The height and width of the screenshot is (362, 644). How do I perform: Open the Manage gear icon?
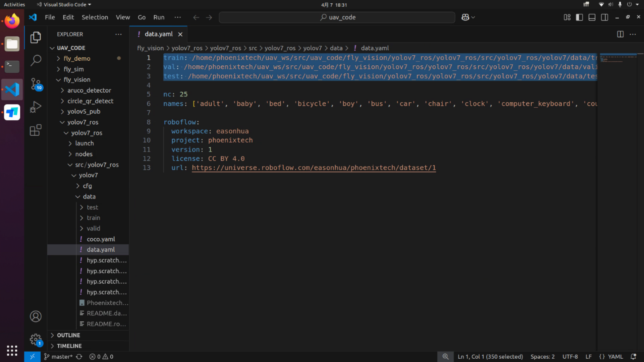(x=36, y=340)
